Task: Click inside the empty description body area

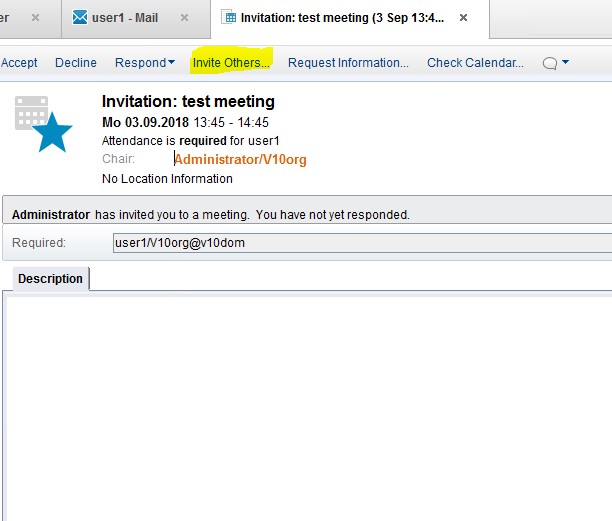Action: coord(306,400)
